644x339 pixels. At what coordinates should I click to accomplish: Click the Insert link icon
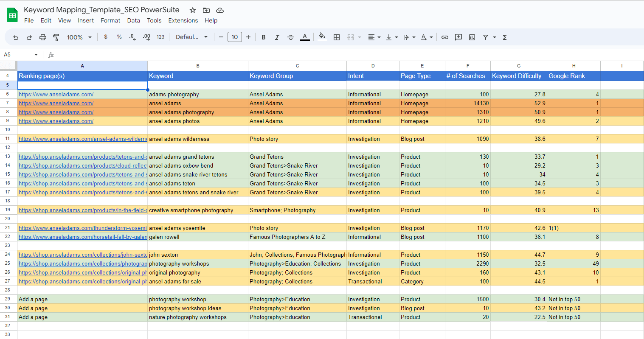click(445, 37)
